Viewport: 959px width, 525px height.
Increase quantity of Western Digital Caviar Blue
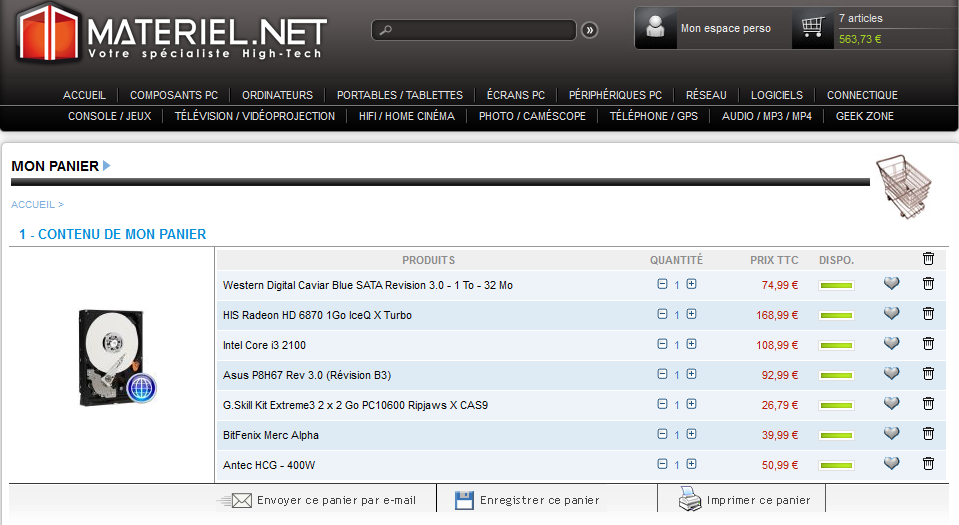click(x=691, y=284)
